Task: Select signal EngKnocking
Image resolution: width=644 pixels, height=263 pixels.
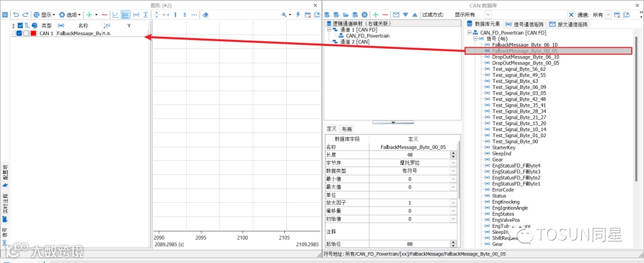Action: [506, 202]
